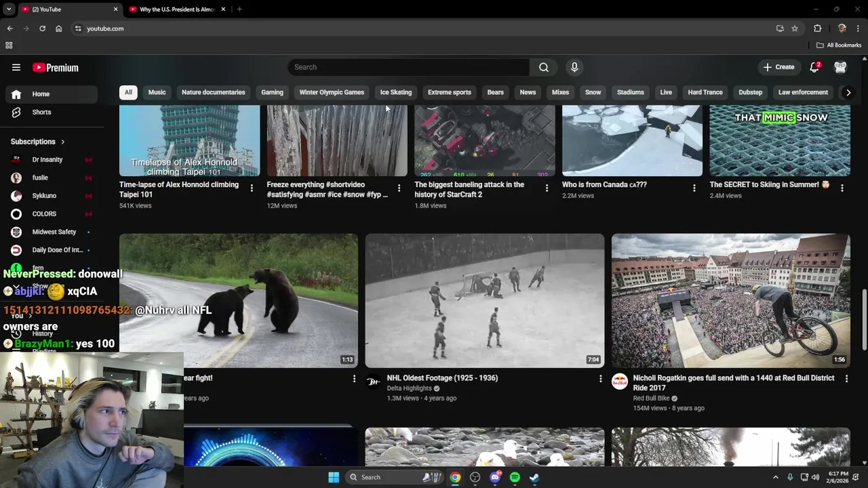Open options for Who is from Canada

point(694,188)
